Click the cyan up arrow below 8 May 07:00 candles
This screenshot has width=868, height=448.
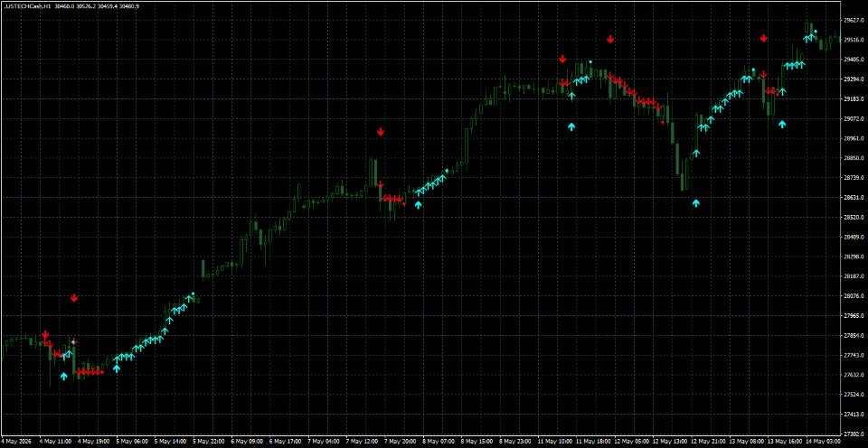click(418, 205)
